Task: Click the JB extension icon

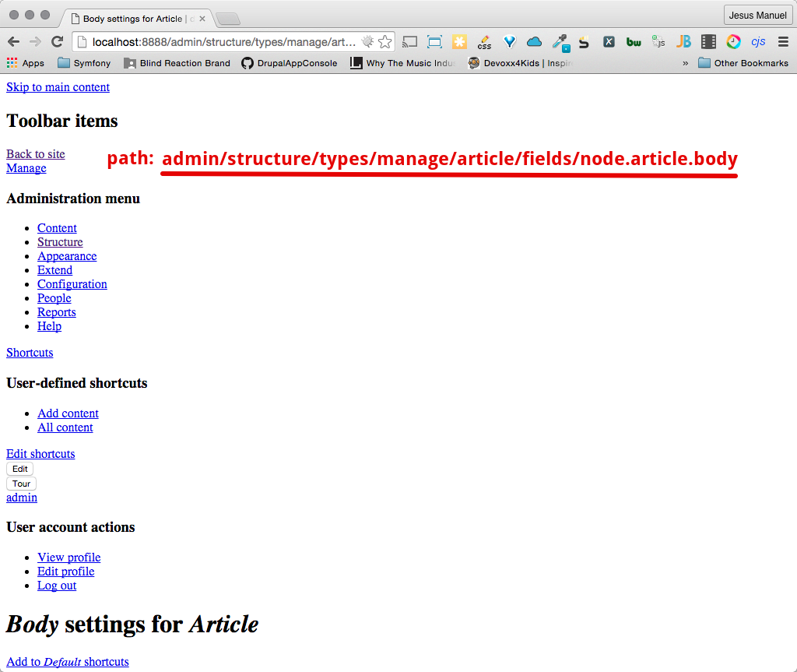Action: pyautogui.click(x=683, y=42)
